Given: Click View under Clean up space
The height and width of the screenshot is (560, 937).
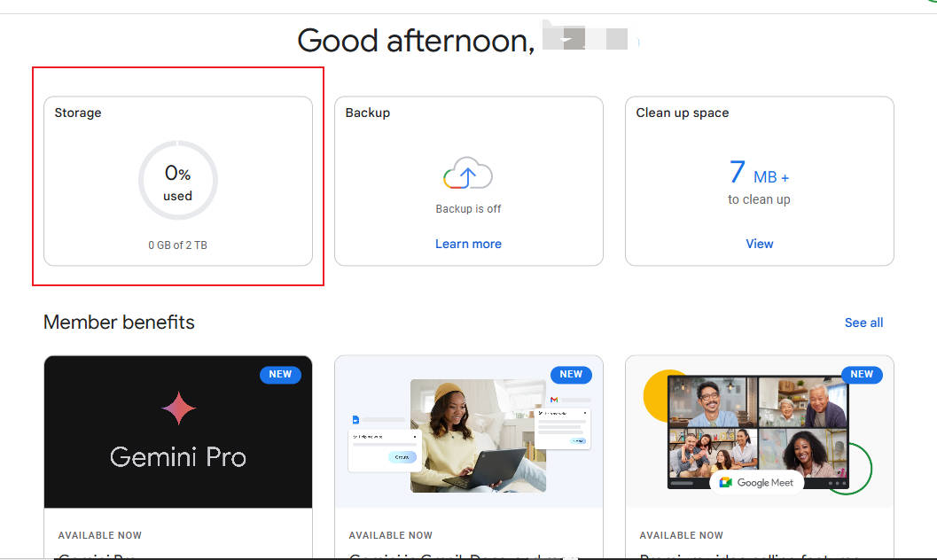Looking at the screenshot, I should click(x=759, y=244).
